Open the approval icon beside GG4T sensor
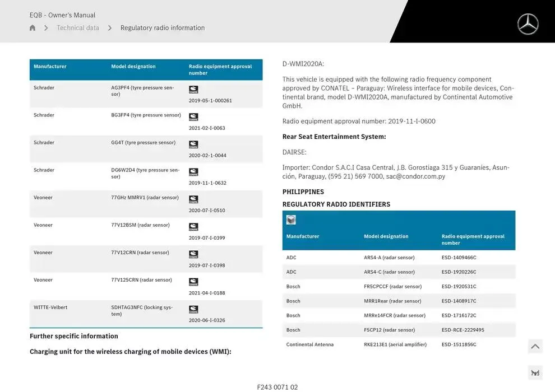This screenshot has width=555, height=392. coord(193,144)
